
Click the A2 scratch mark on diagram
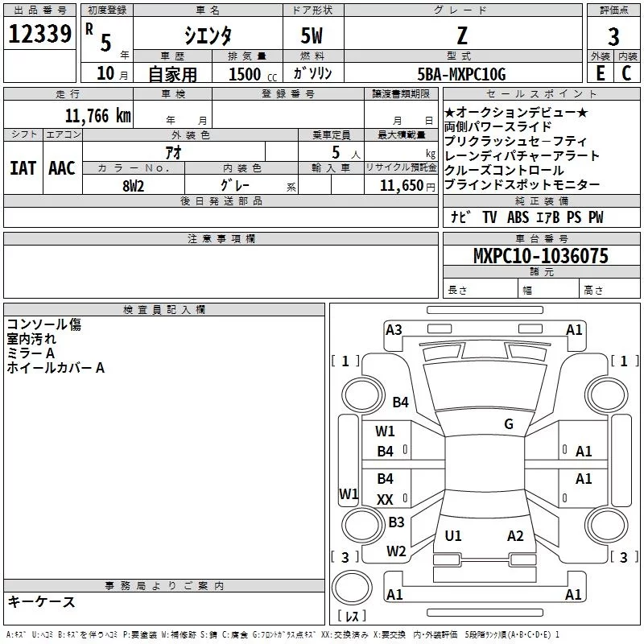[515, 535]
